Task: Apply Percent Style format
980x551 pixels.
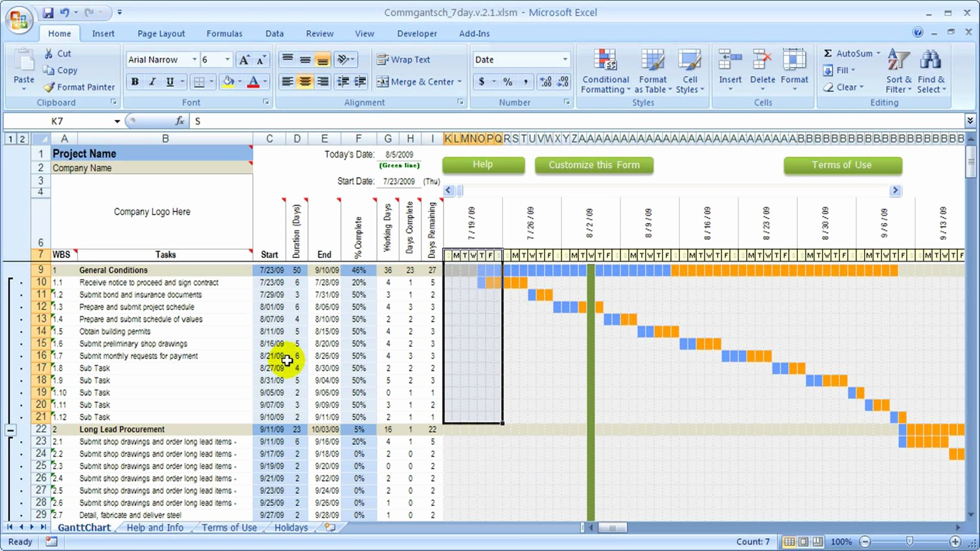Action: pos(507,82)
